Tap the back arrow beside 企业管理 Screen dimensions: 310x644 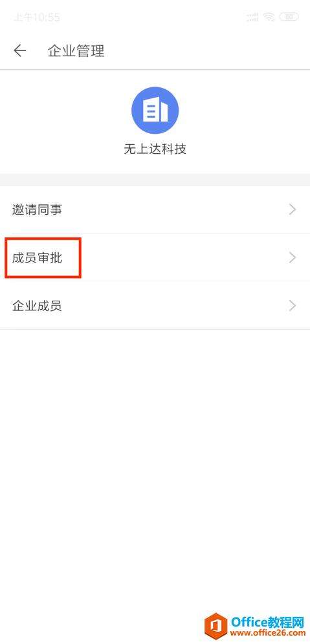point(19,51)
